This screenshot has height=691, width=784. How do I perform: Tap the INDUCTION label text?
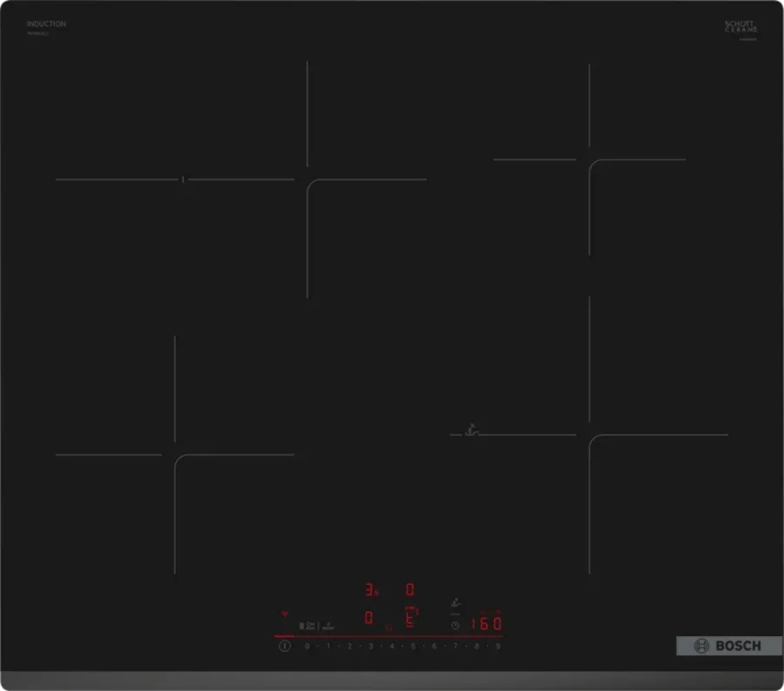tap(46, 24)
